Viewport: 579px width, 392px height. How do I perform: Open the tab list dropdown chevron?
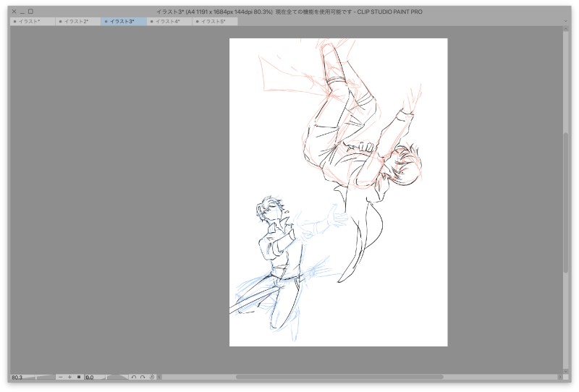tap(565, 22)
